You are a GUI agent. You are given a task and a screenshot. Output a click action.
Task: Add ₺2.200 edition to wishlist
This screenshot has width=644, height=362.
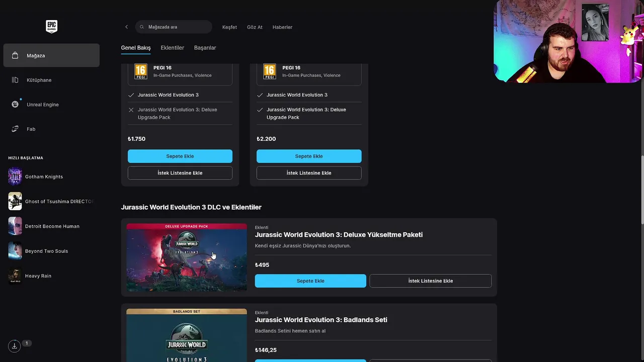[x=309, y=173]
